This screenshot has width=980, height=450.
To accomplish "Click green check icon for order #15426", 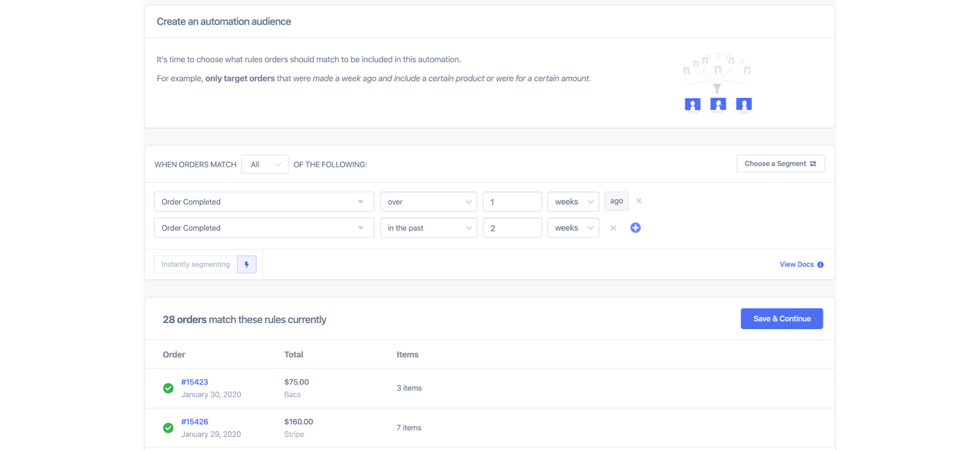I will point(168,428).
